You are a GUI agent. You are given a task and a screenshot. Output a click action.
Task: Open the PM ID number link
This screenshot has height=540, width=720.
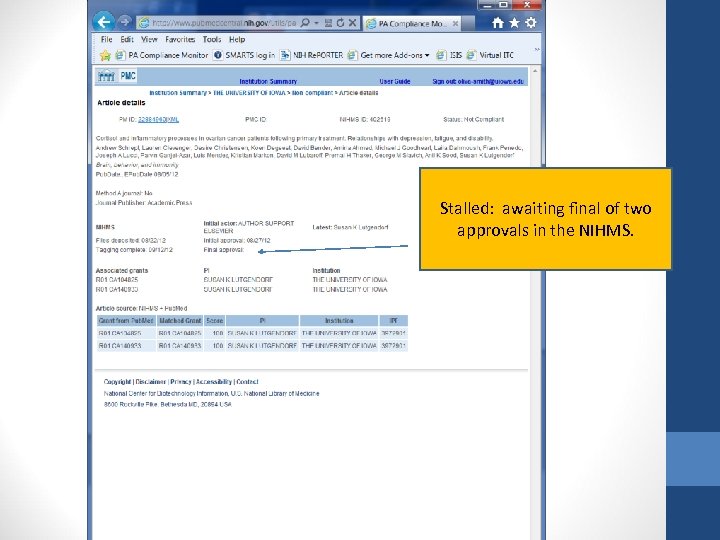point(158,119)
